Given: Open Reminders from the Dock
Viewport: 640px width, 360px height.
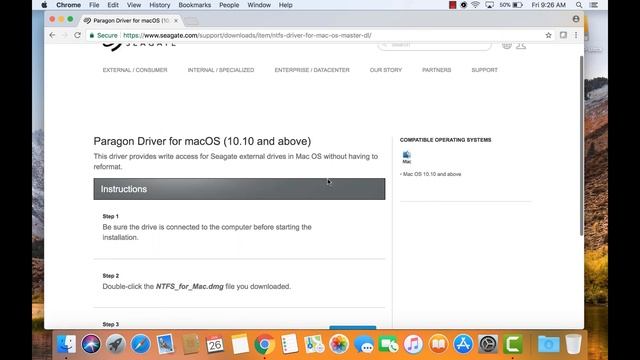Looking at the screenshot, I should [289, 344].
